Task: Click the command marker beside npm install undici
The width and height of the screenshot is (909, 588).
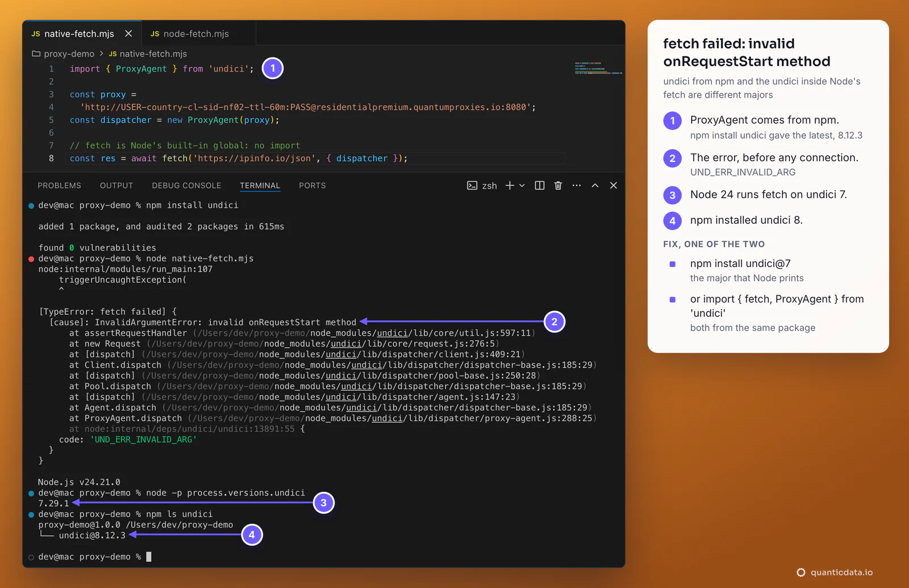Action: [31, 206]
